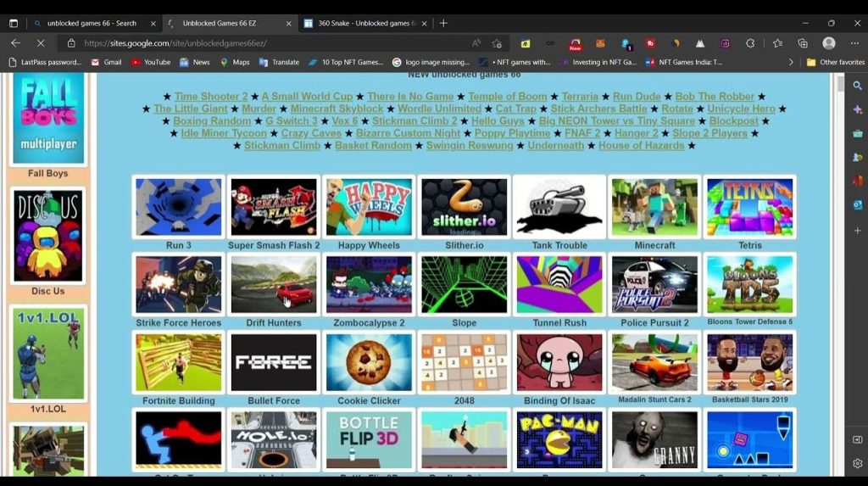Open the Poppy Playtime link
The width and height of the screenshot is (868, 486).
[x=512, y=133]
